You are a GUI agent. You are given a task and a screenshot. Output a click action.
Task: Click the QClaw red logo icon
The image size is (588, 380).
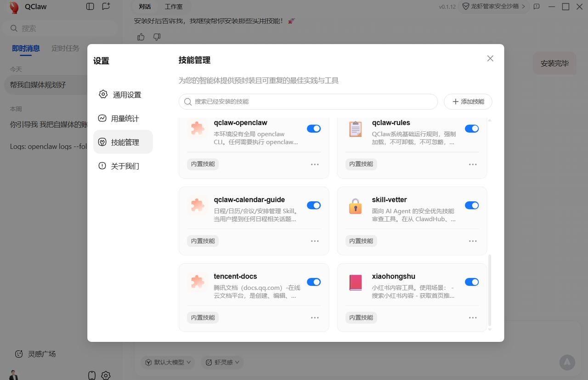click(14, 7)
